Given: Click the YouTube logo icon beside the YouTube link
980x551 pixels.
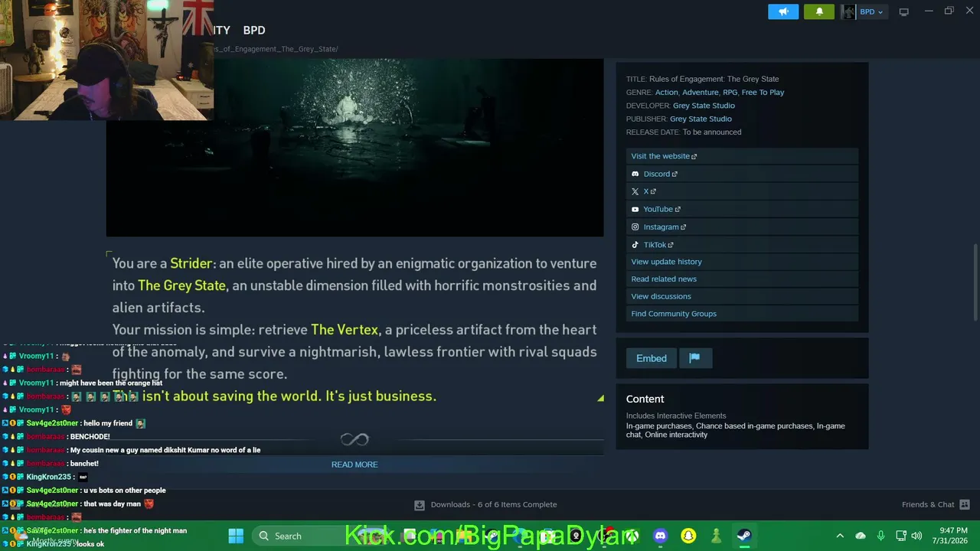Looking at the screenshot, I should tap(635, 209).
